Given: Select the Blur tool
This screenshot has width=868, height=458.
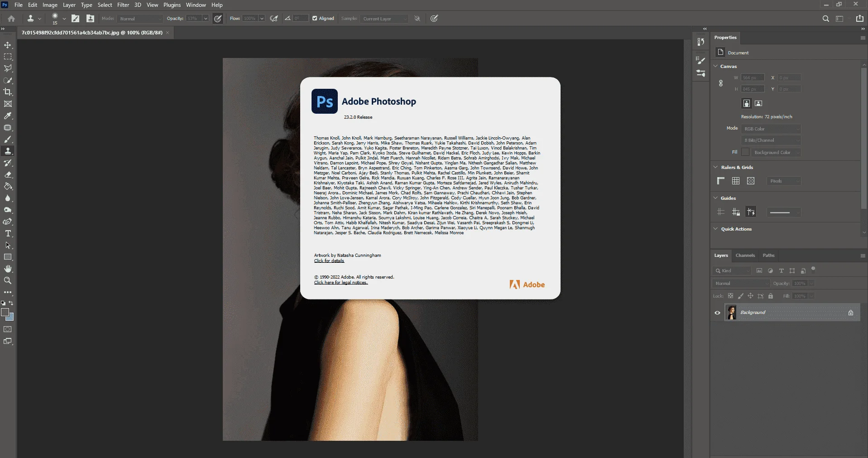Looking at the screenshot, I should (8, 198).
